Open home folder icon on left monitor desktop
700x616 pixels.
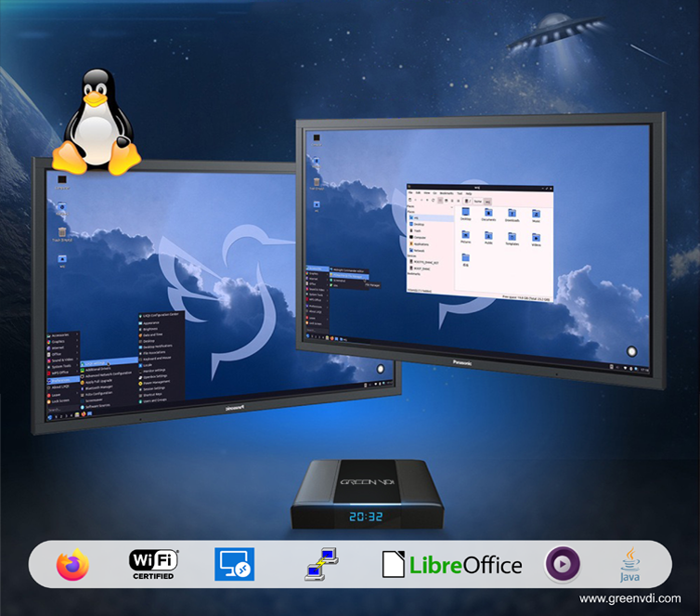tap(62, 261)
